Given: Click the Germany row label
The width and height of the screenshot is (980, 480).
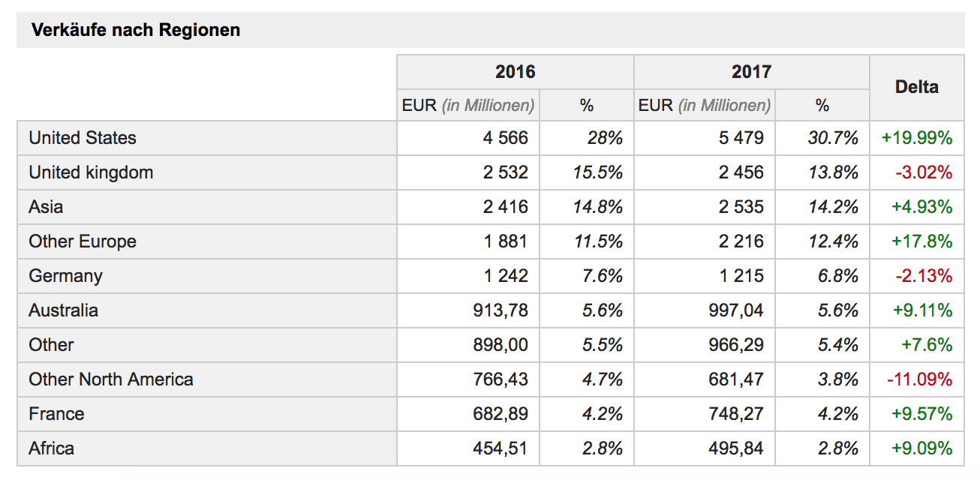Looking at the screenshot, I should [65, 276].
